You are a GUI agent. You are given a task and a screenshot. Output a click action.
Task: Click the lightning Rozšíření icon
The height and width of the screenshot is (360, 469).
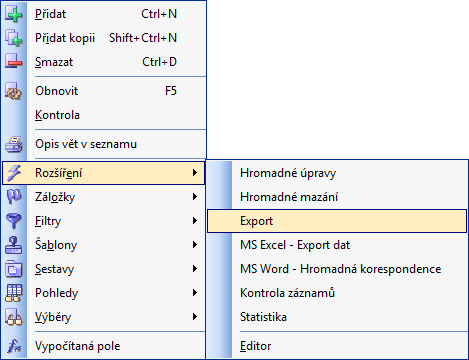coord(14,173)
